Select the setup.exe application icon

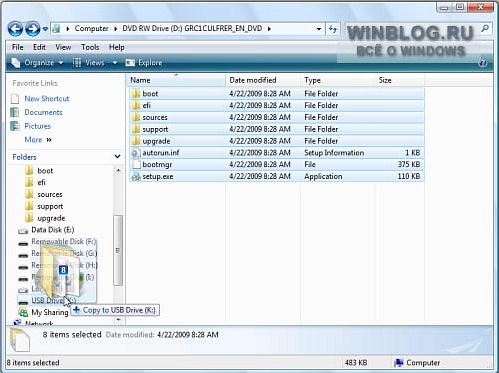tap(136, 177)
